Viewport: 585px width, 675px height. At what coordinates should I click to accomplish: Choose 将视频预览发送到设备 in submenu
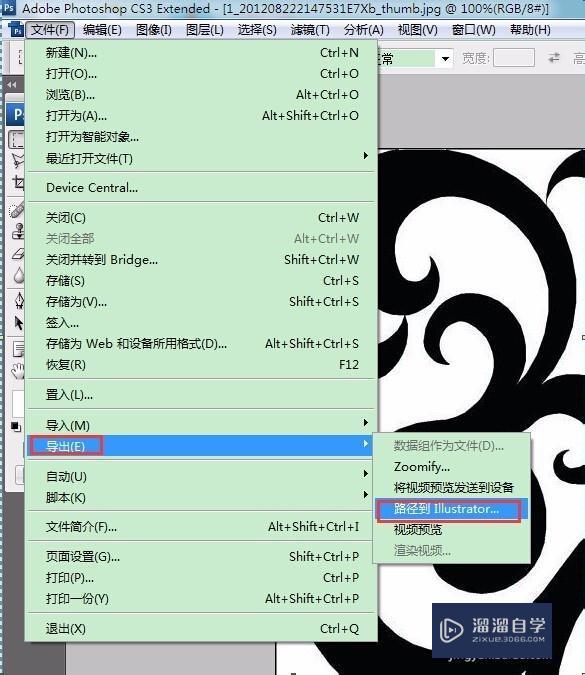[x=452, y=488]
